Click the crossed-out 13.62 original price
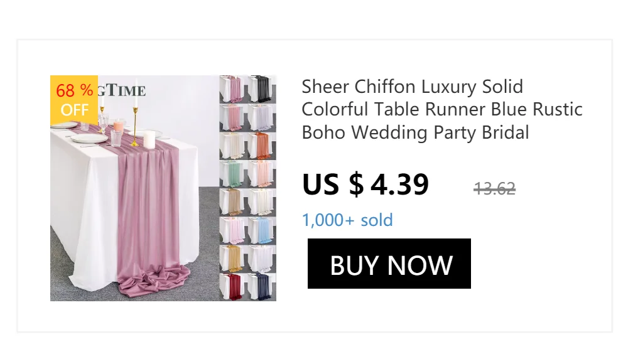 pyautogui.click(x=494, y=188)
